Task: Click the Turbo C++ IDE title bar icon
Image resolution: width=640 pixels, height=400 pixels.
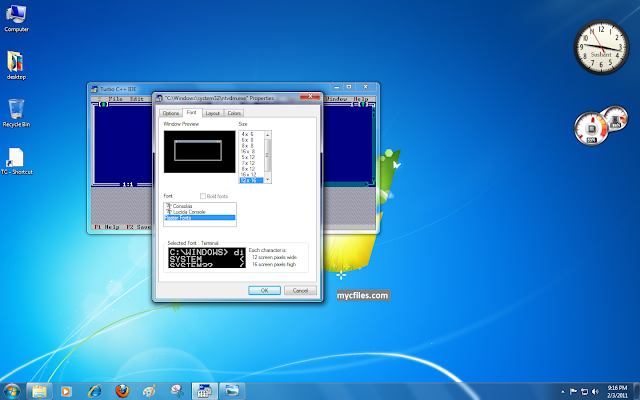Action: [95, 89]
